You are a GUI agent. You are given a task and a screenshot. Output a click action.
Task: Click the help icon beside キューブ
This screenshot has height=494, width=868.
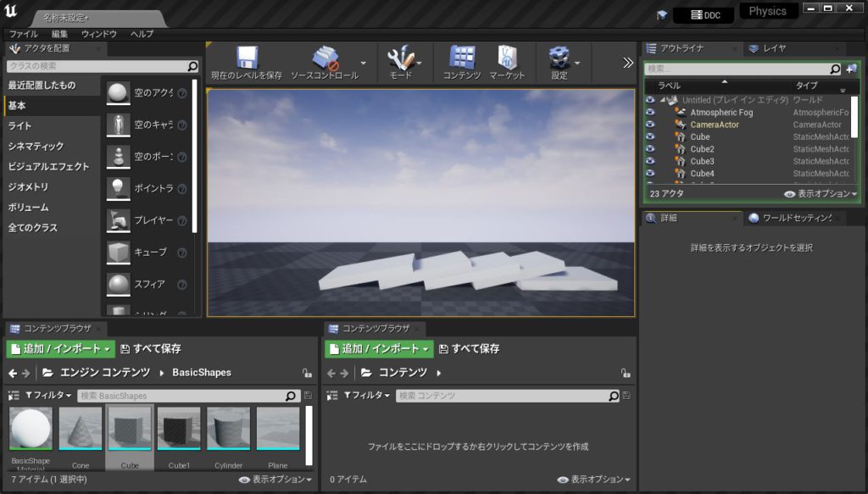click(x=181, y=253)
